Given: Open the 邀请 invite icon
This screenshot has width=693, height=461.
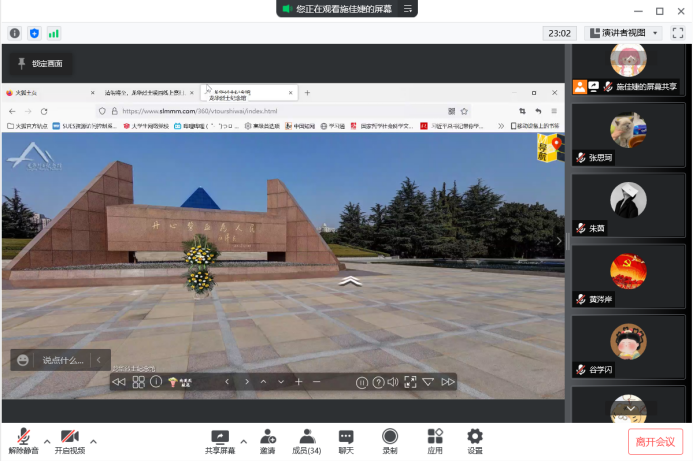Looking at the screenshot, I should 268,440.
